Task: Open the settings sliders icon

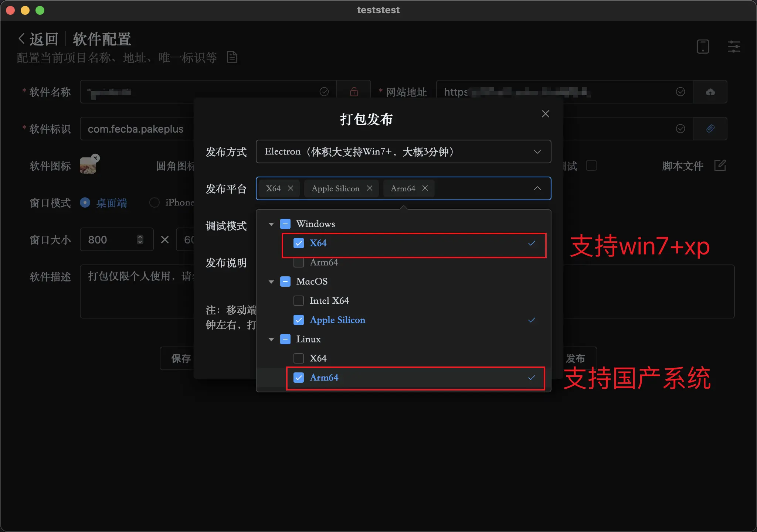Action: coord(734,47)
